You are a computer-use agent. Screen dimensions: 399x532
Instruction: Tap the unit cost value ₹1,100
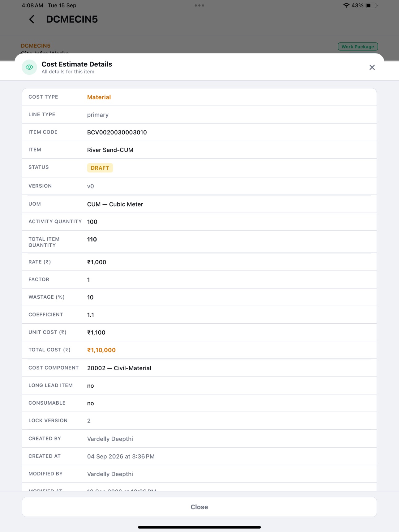coord(96,333)
